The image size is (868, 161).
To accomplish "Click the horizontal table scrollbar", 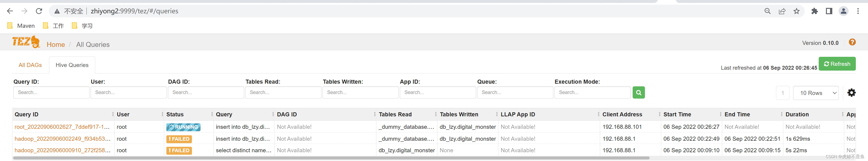I will click(331, 158).
